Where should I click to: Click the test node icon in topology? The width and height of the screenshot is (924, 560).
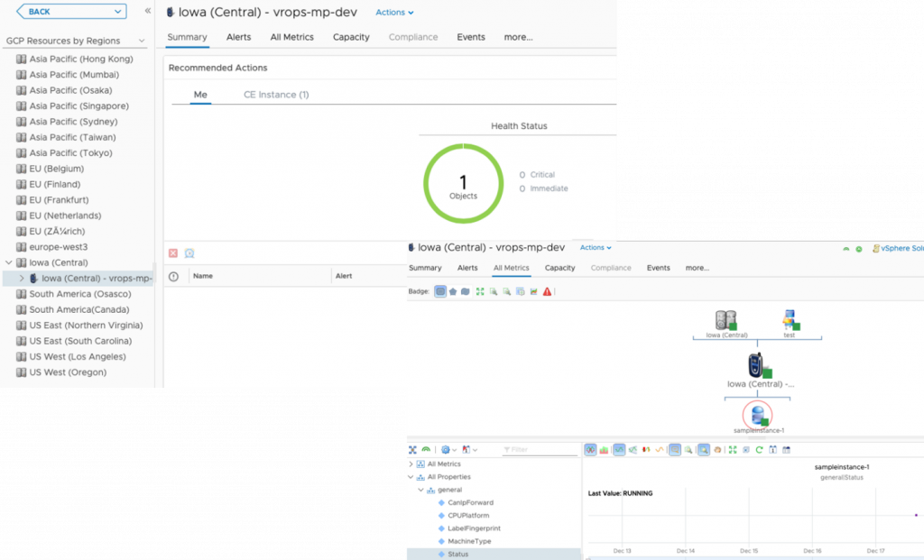[x=790, y=319]
